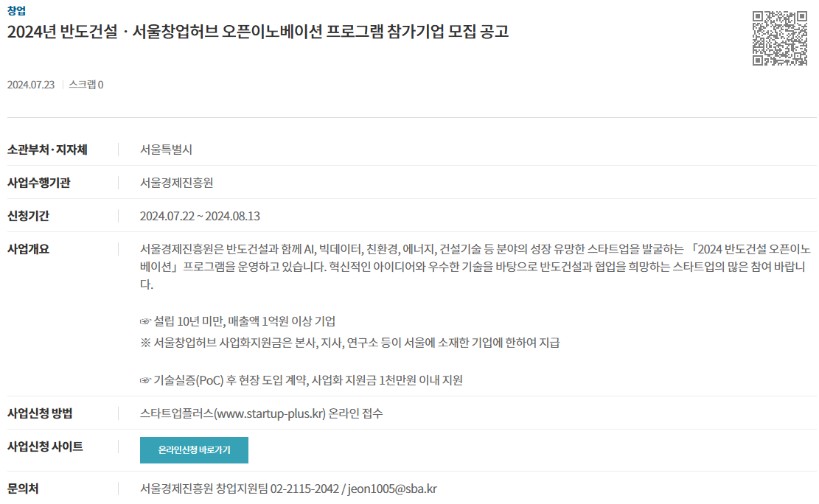The image size is (819, 504).
Task: Click the announcement title heading
Action: [x=257, y=32]
